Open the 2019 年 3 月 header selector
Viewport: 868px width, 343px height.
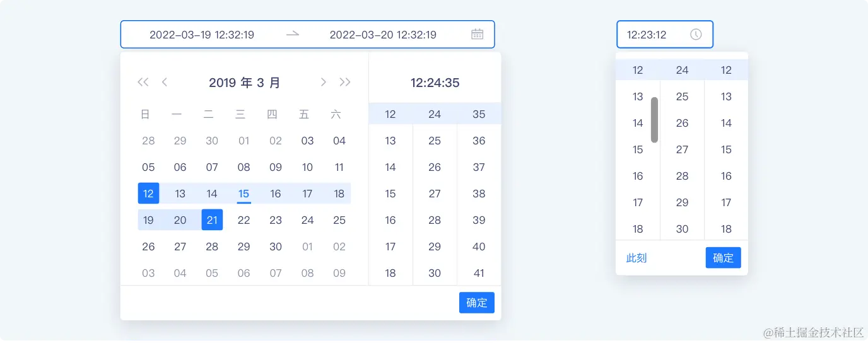[245, 83]
